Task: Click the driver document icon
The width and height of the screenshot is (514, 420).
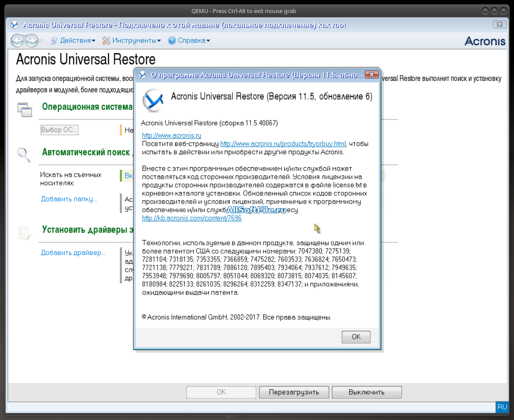Action: (24, 232)
